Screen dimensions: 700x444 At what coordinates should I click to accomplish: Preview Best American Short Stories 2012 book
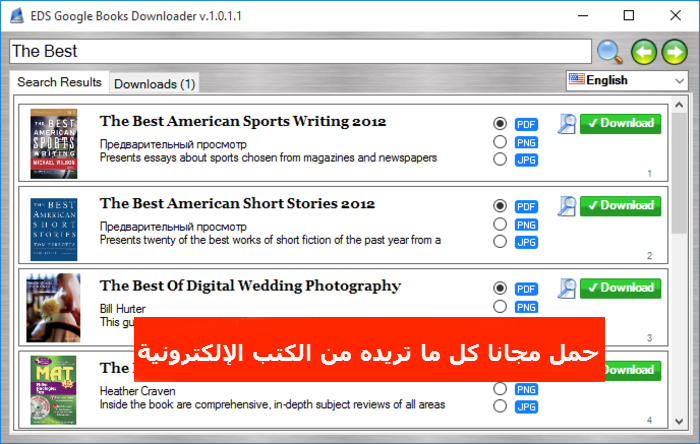[x=567, y=206]
